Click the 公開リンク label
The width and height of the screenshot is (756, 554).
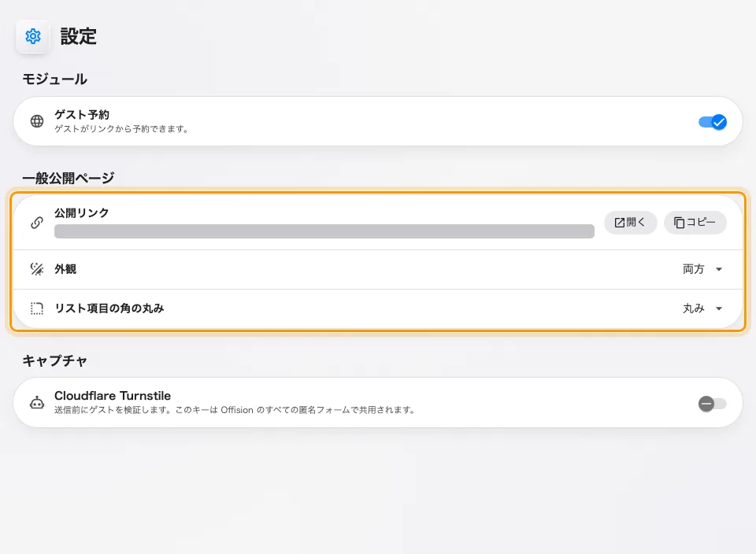point(82,213)
